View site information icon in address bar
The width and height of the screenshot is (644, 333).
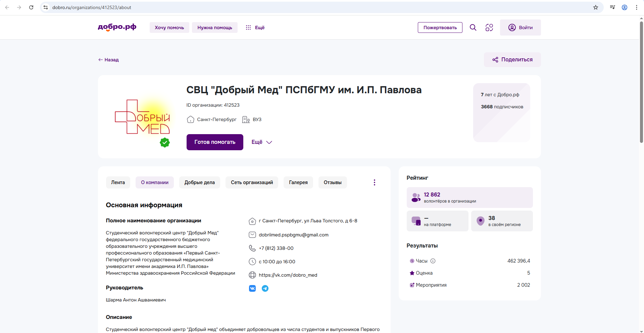pos(46,7)
